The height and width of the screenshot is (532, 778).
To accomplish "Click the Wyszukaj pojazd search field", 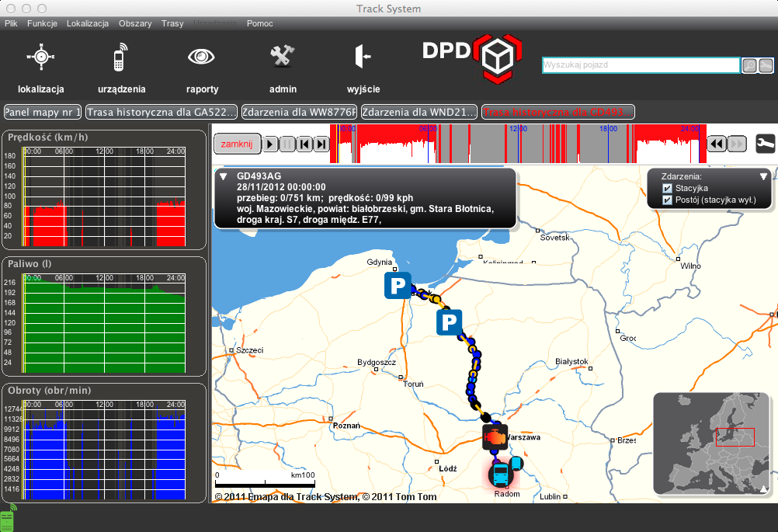I will 641,65.
